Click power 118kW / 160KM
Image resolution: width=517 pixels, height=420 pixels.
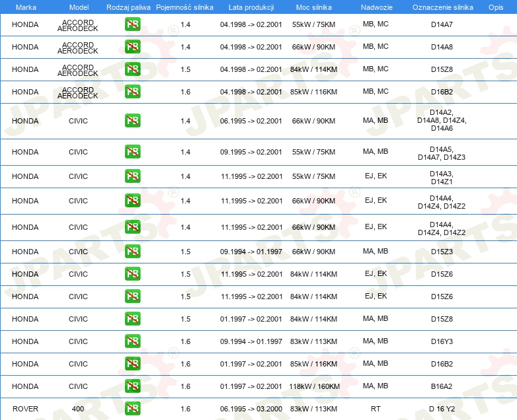(314, 386)
